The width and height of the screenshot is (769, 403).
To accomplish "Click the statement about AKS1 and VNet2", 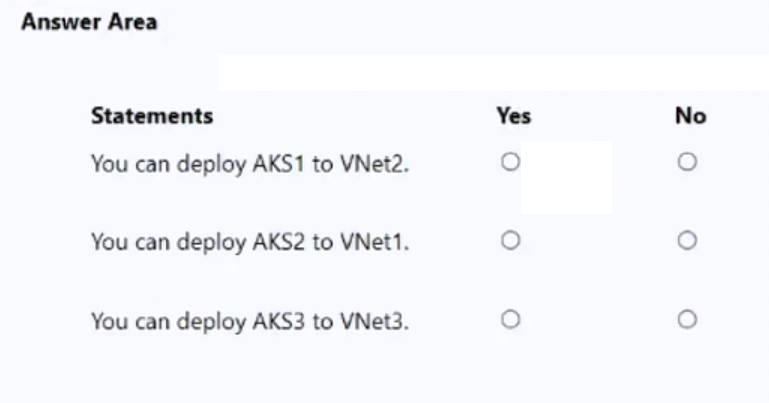I will click(250, 164).
